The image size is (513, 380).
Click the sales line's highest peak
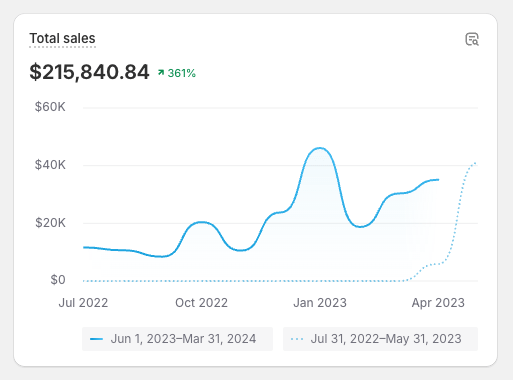(320, 148)
